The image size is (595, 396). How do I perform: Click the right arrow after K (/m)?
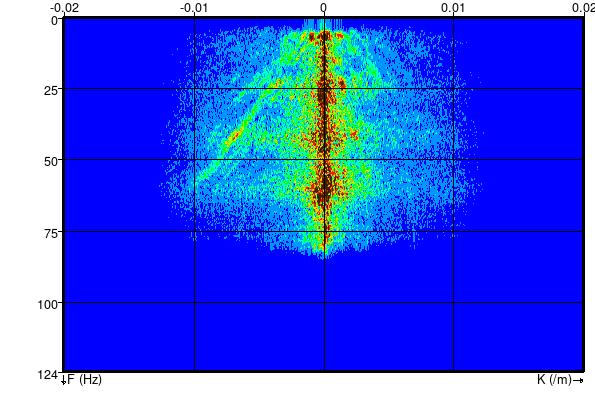coord(578,380)
